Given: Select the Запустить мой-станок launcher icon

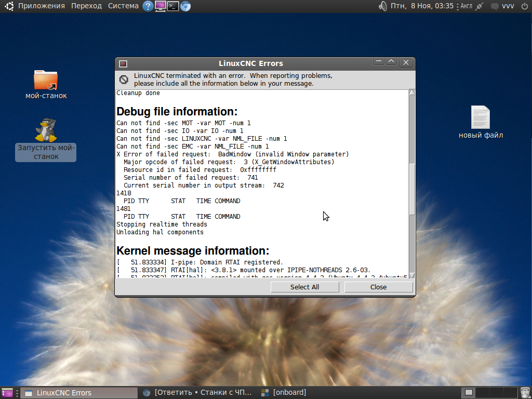Looking at the screenshot, I should click(46, 139).
